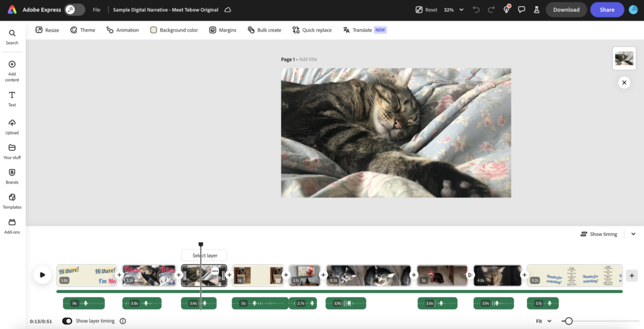Click the comments speech bubble icon
644x329 pixels.
[x=521, y=9]
